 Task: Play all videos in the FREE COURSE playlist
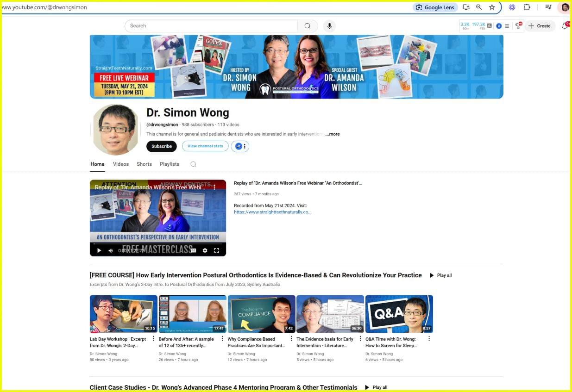click(440, 275)
